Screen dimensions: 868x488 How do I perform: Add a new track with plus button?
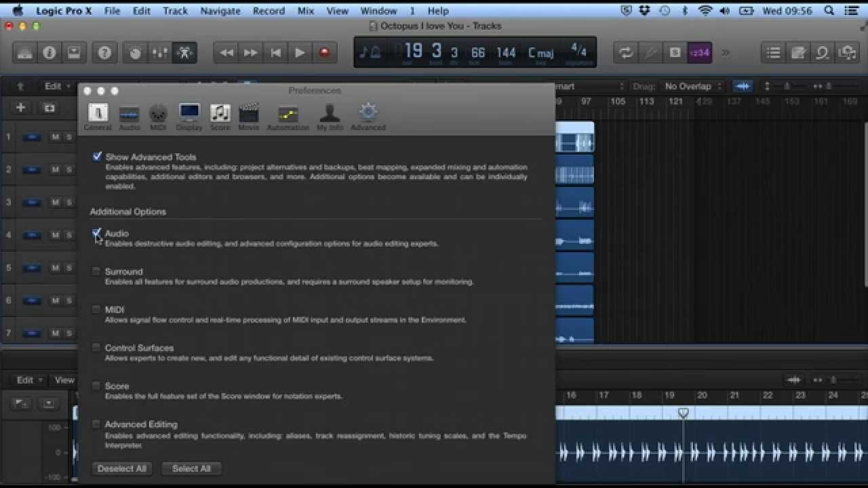coord(20,108)
